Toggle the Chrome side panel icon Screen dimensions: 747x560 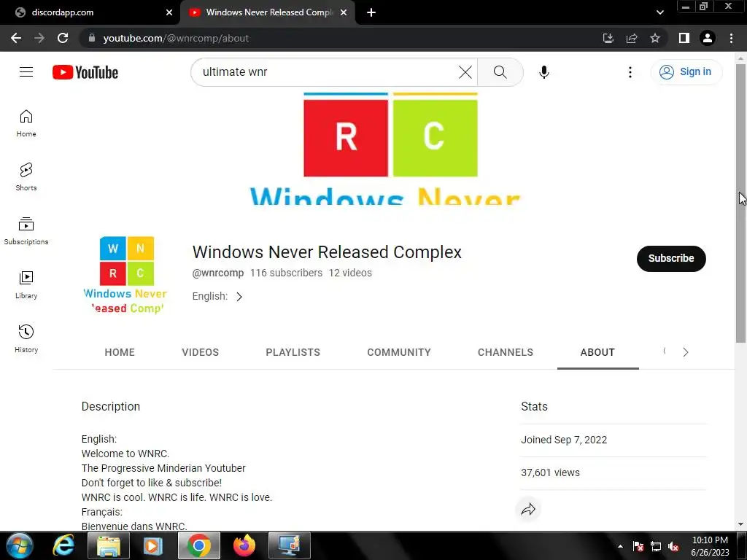click(684, 38)
